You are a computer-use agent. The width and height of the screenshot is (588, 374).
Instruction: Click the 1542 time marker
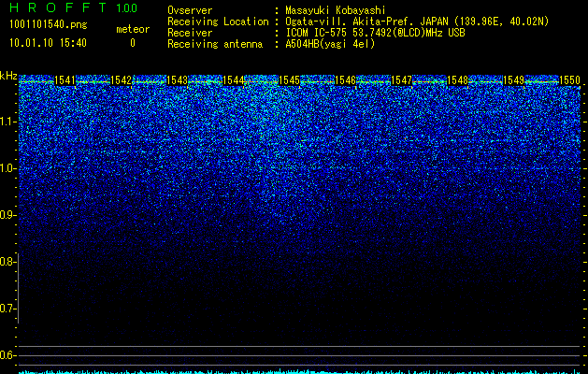(122, 80)
